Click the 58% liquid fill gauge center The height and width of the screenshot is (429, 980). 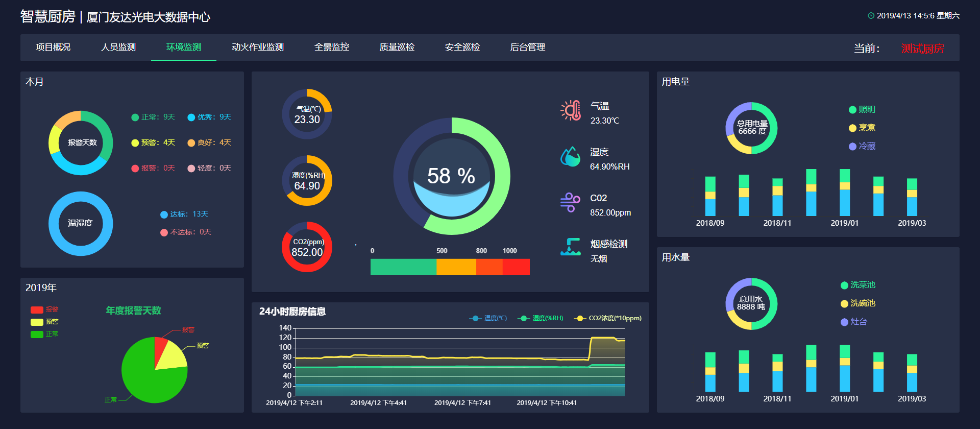tap(451, 176)
